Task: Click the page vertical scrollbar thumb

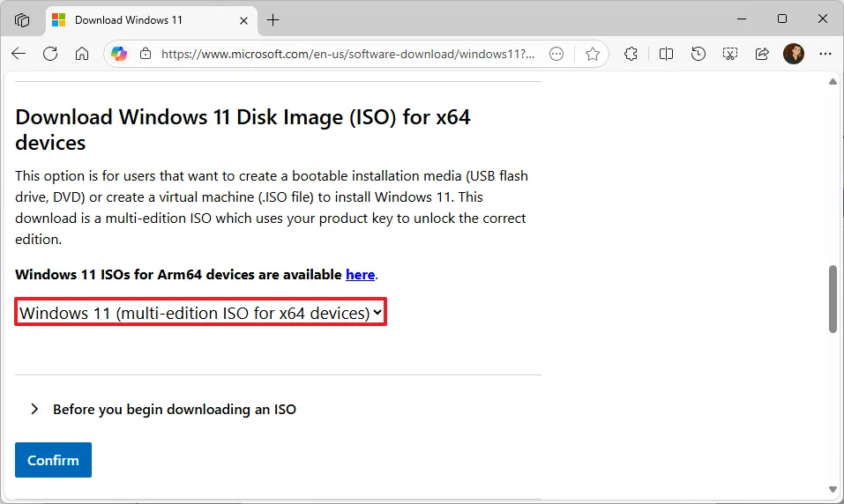Action: point(833,298)
